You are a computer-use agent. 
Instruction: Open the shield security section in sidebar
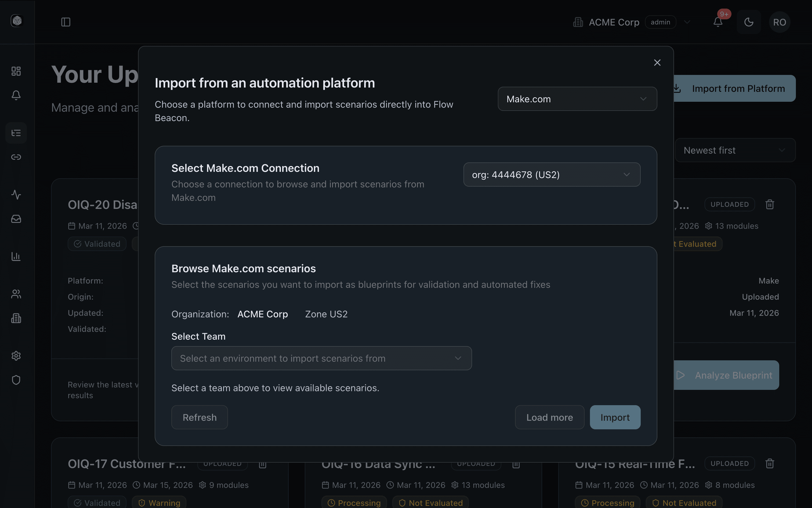pos(16,380)
